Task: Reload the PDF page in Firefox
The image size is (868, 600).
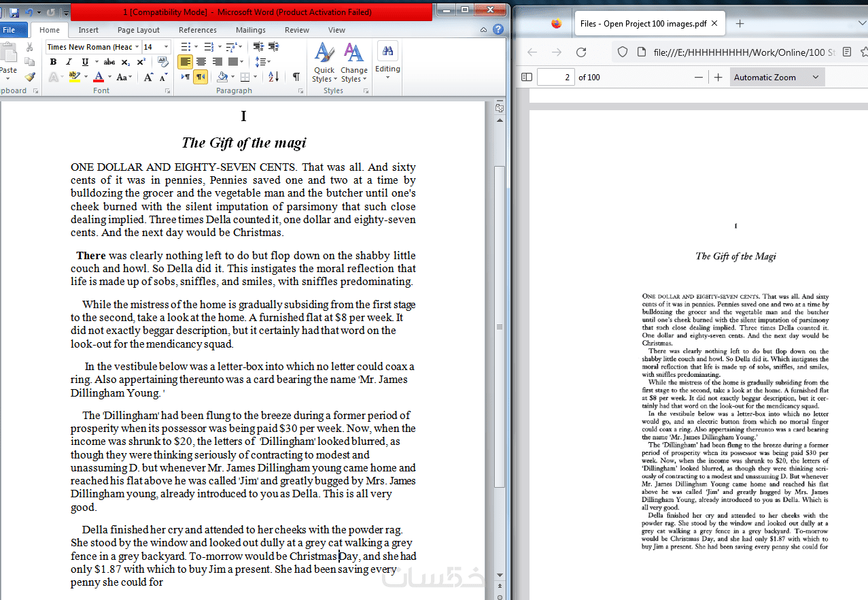Action: 581,52
